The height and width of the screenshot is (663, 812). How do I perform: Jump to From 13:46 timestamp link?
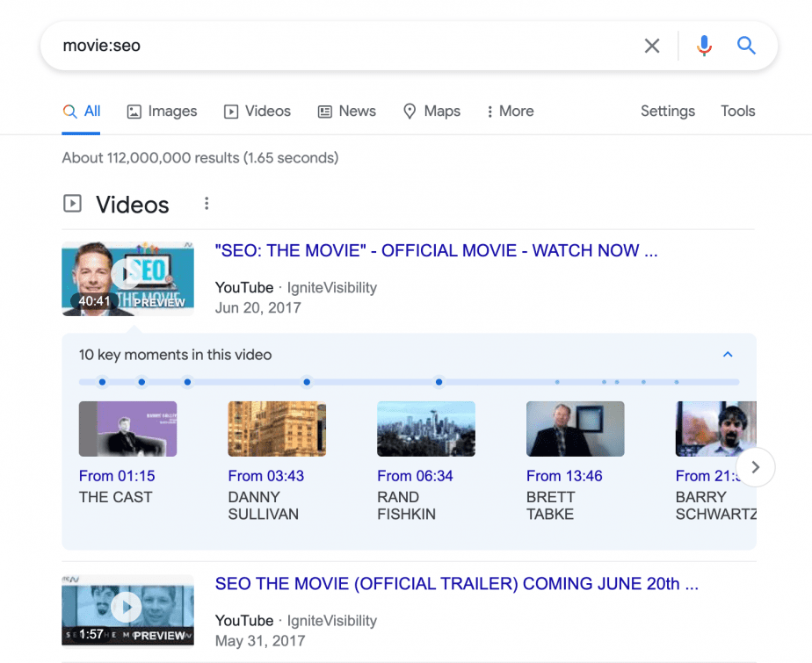coord(564,476)
